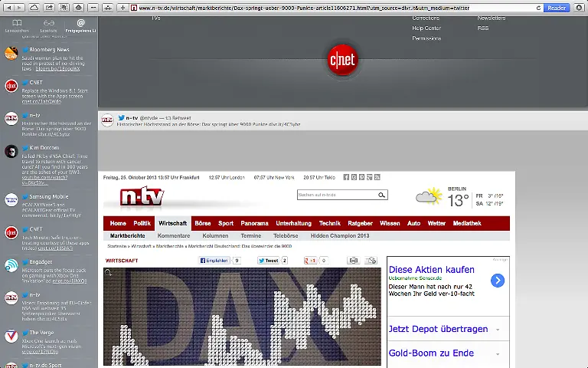Open CNET Tech Minute shared link
This screenshot has height=368, width=588.
click(x=49, y=238)
